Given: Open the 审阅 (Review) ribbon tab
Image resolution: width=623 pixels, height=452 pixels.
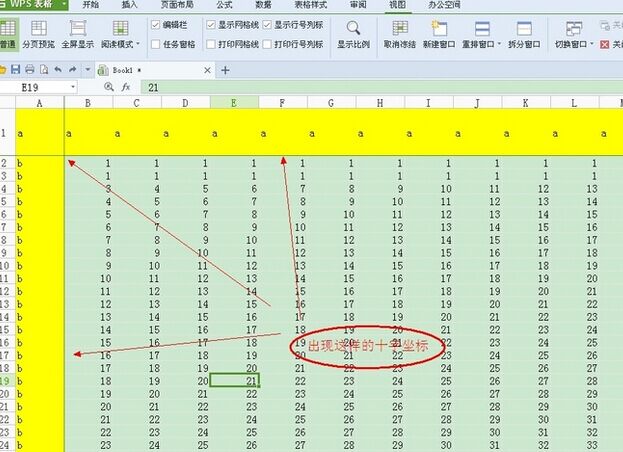Looking at the screenshot, I should point(358,5).
